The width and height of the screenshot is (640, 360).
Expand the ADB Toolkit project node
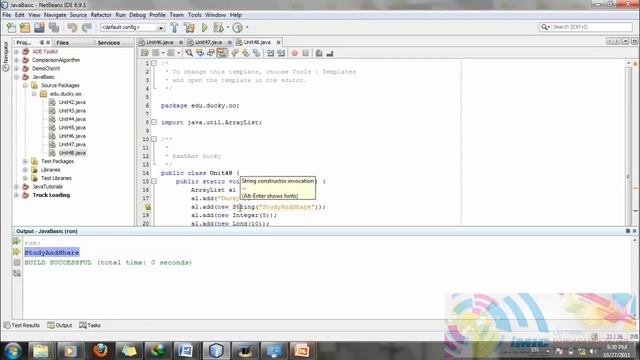coord(16,52)
